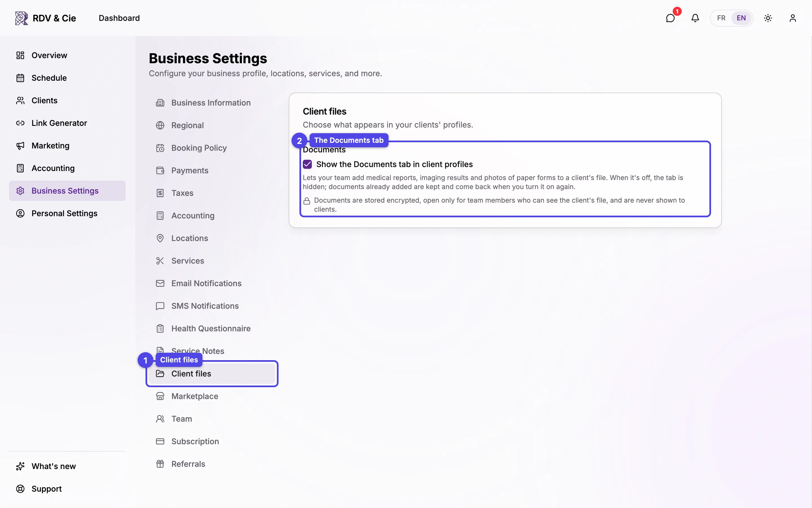
Task: Open Link Generator page
Action: pyautogui.click(x=67, y=123)
